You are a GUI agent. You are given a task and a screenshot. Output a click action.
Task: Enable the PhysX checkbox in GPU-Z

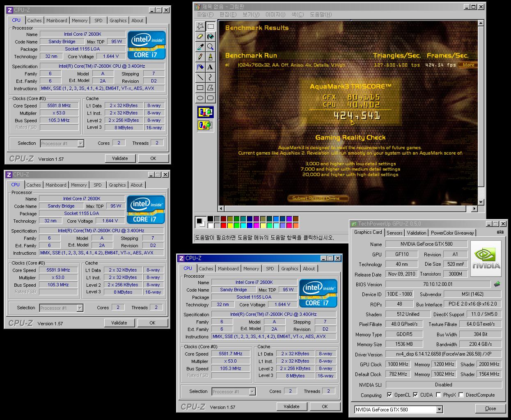438,395
